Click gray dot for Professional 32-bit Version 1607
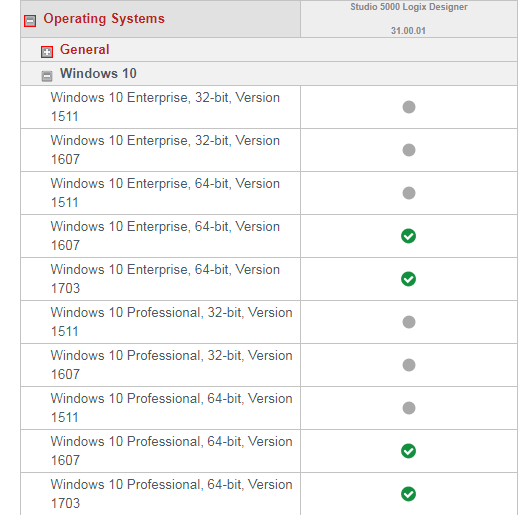The height and width of the screenshot is (515, 529). point(409,365)
